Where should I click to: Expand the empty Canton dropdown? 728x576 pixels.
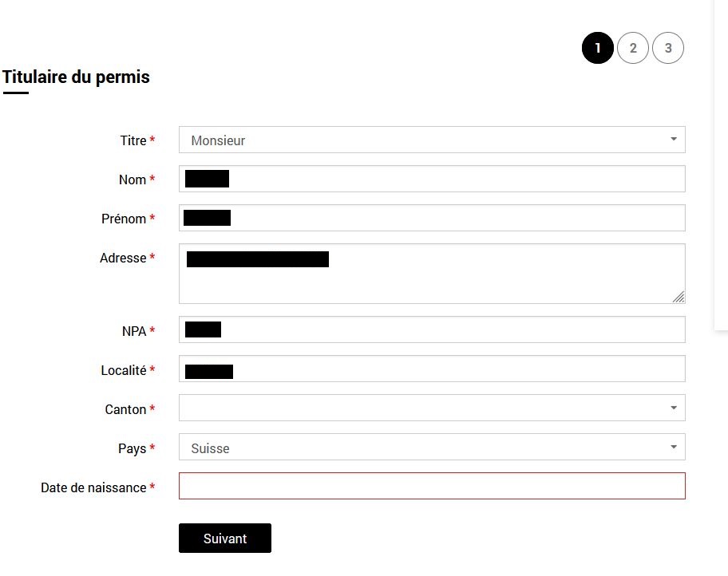(x=432, y=408)
